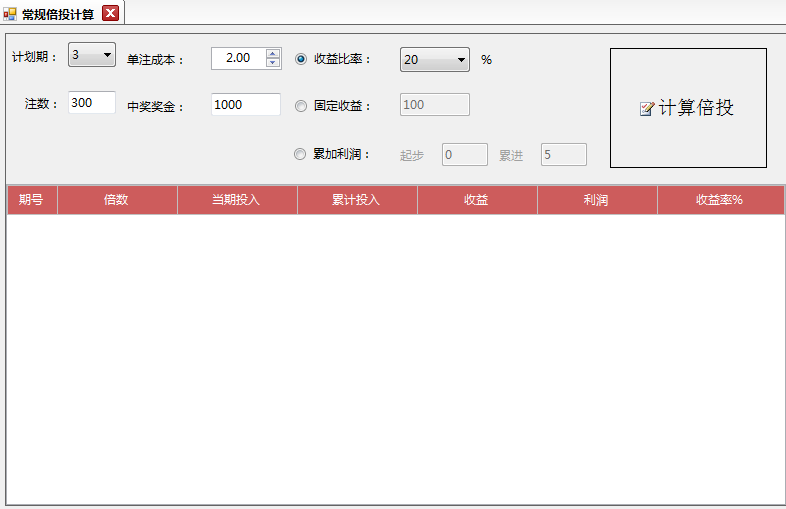Close the 常规倍投计算 tab with red X

(111, 13)
